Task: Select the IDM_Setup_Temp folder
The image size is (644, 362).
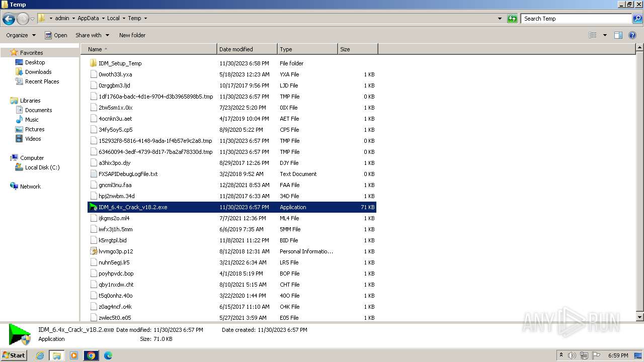Action: (120, 63)
